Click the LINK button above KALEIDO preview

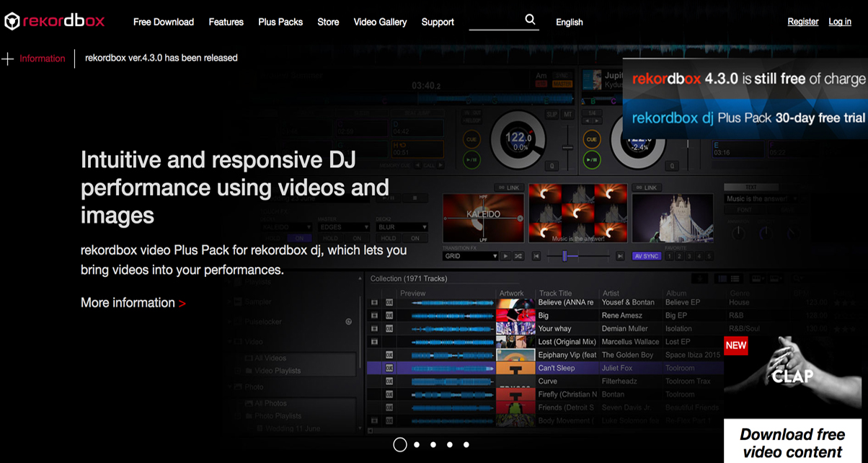point(510,188)
